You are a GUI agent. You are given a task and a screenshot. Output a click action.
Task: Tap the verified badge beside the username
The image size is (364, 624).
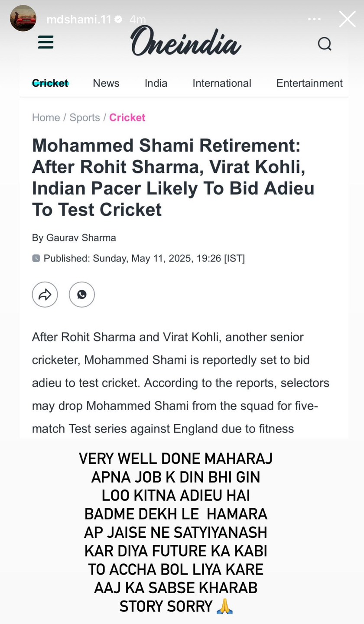pyautogui.click(x=118, y=19)
